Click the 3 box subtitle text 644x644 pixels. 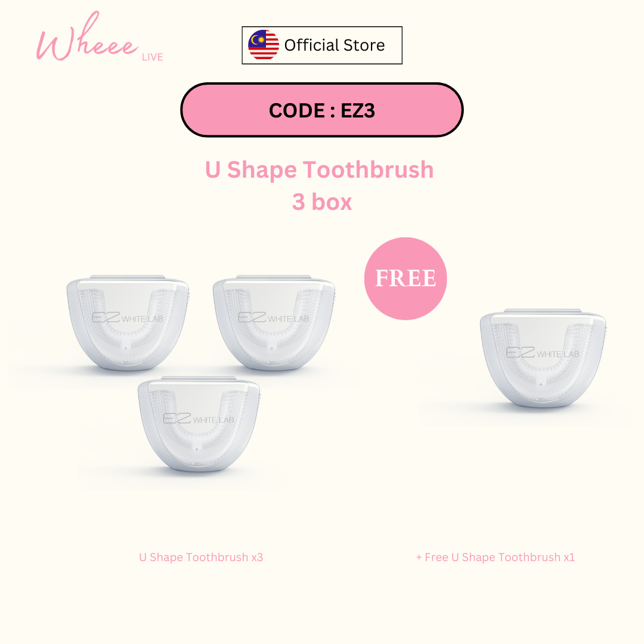(322, 202)
